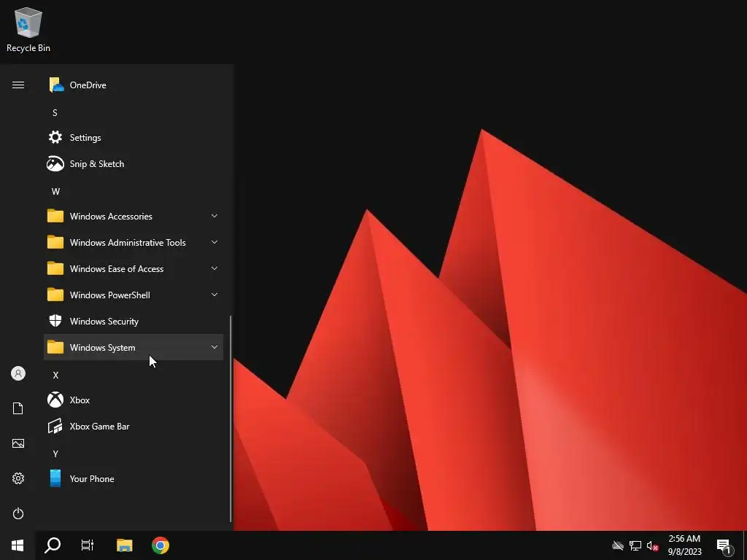Viewport: 747px width, 560px height.
Task: Click the hamburger expand menu icon
Action: tap(18, 85)
